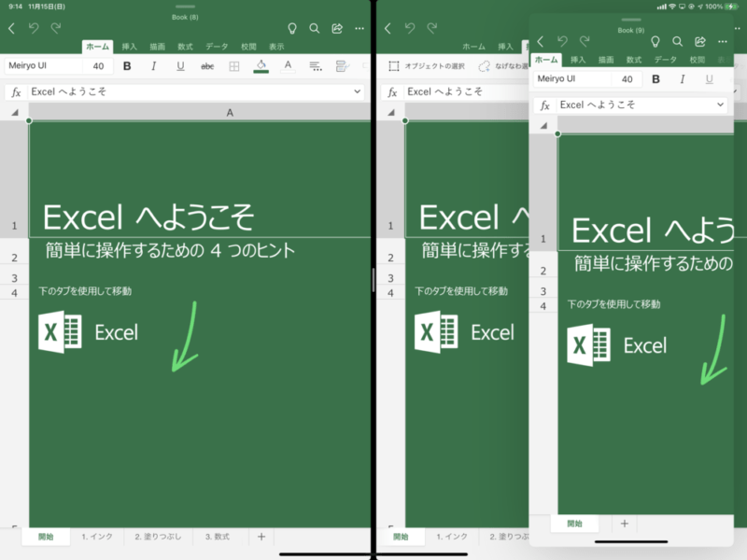Open lightbulb help in left window
Image resolution: width=747 pixels, height=560 pixels.
click(x=292, y=29)
